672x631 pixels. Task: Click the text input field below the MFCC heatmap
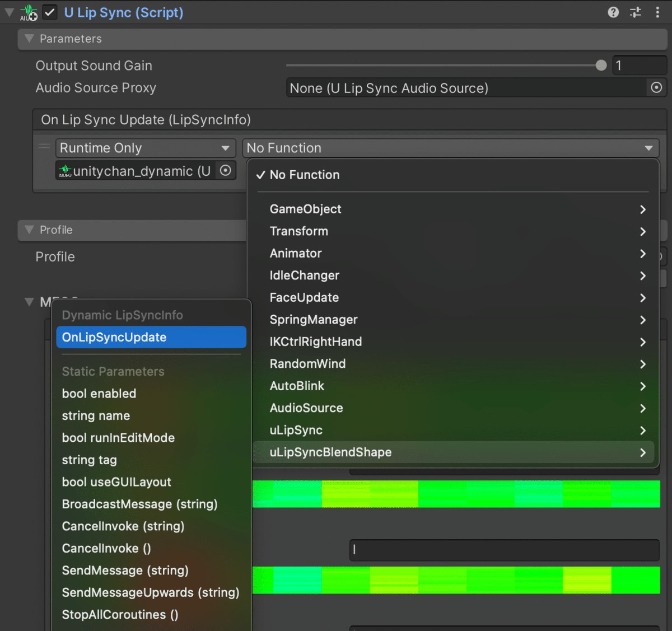pyautogui.click(x=504, y=550)
